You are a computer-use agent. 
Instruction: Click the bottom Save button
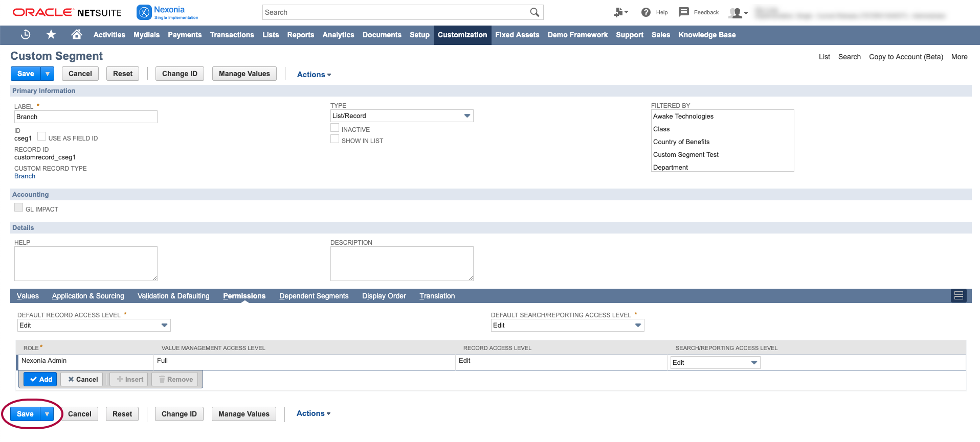pos(25,414)
